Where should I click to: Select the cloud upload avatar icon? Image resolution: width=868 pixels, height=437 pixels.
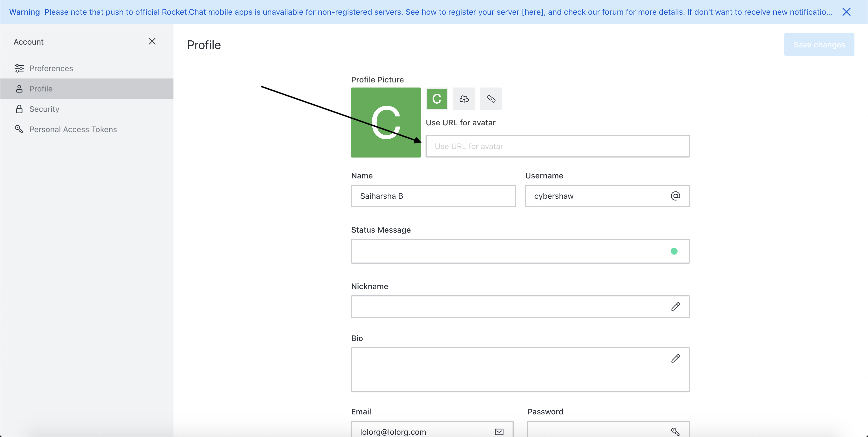coord(464,99)
